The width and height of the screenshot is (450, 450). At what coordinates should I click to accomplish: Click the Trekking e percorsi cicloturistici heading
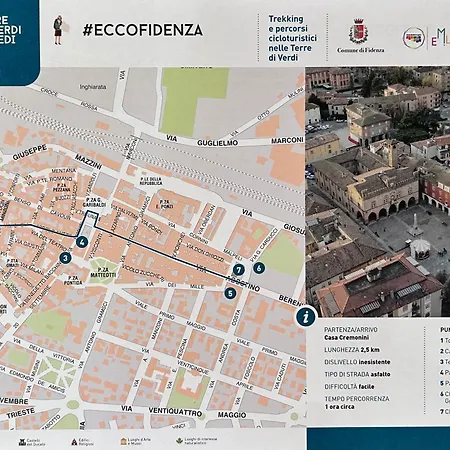(292, 38)
